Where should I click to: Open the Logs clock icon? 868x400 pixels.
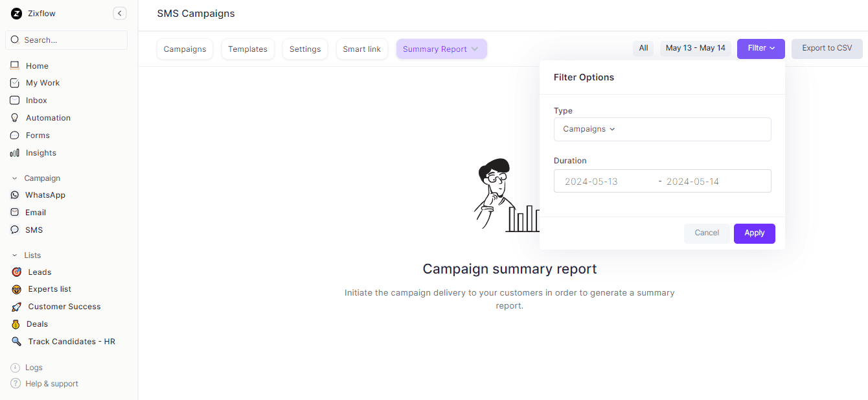pos(16,368)
